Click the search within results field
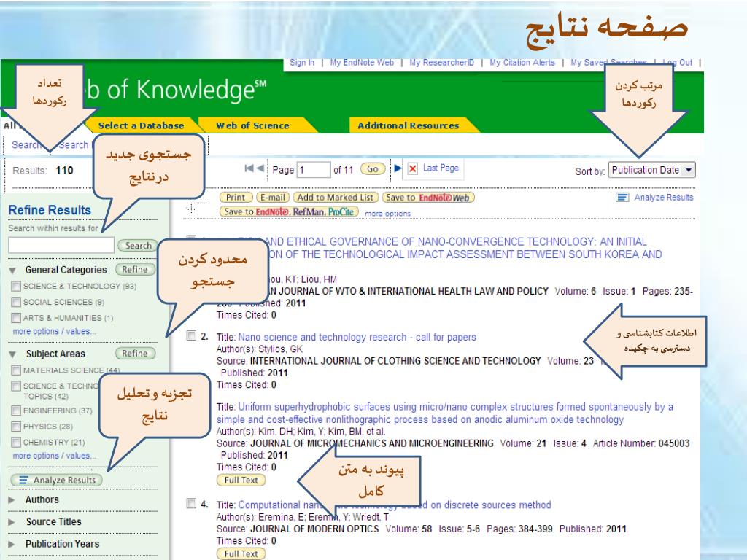The width and height of the screenshot is (747, 560). 61,245
